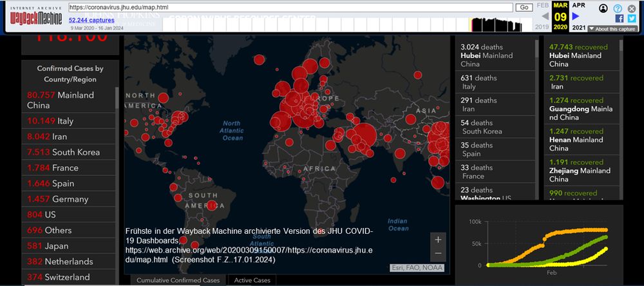Select South Korea in country list
The width and height of the screenshot is (644, 286).
click(69, 152)
